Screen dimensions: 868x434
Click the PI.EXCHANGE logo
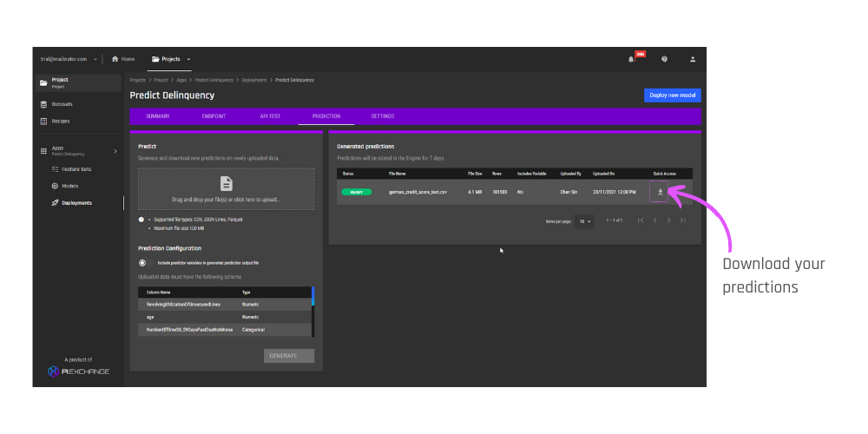pos(79,371)
